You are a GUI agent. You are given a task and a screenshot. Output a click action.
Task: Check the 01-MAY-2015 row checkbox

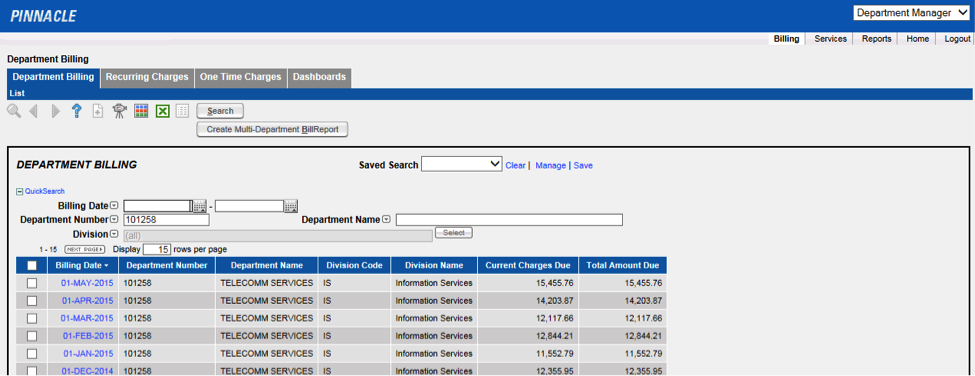pos(32,283)
